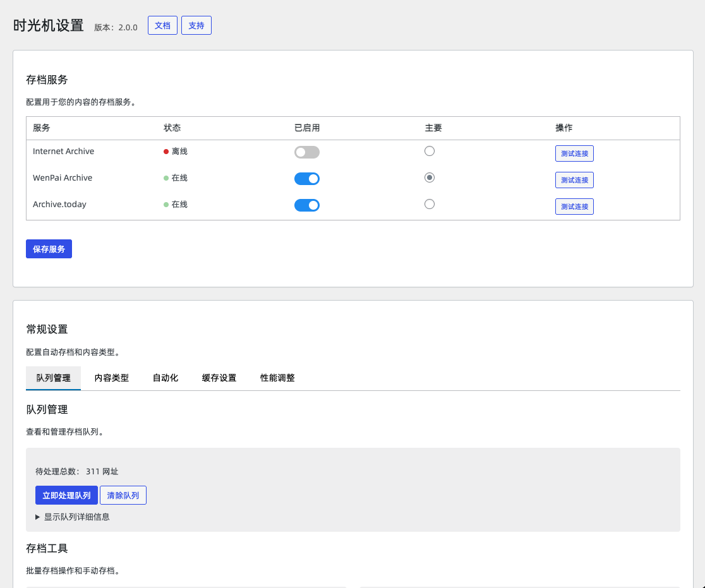Viewport: 705px width, 588px height.
Task: Click the 版本 2.0.0 version label
Action: pos(116,27)
